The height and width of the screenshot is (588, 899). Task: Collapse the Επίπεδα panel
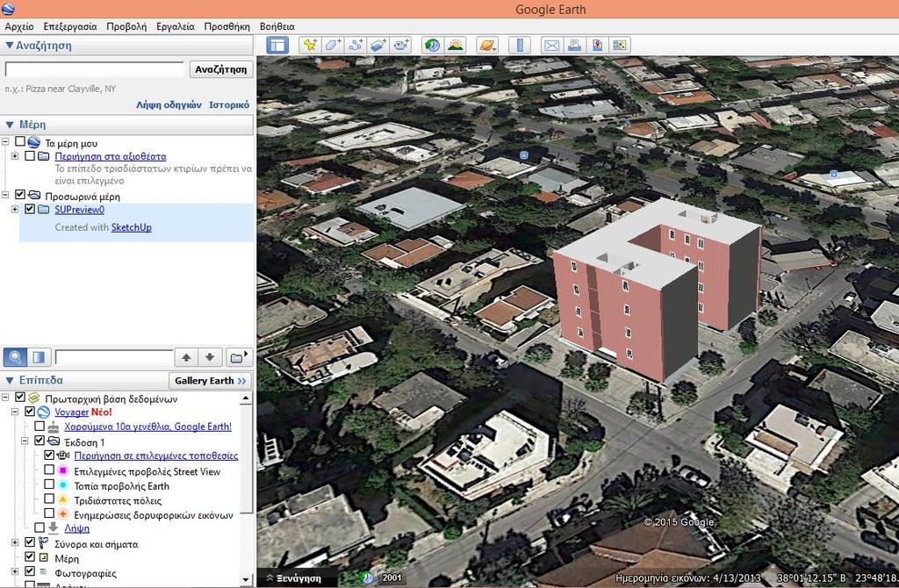(10, 380)
